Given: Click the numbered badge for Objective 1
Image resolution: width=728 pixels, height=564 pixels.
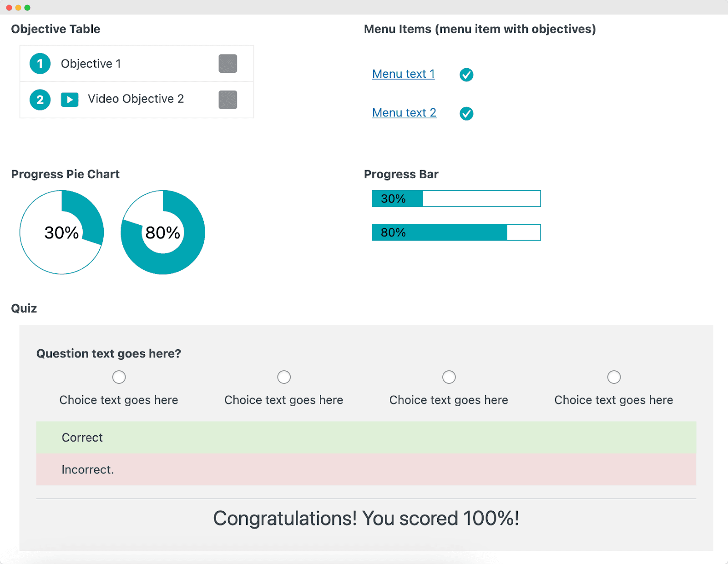Looking at the screenshot, I should click(x=40, y=64).
